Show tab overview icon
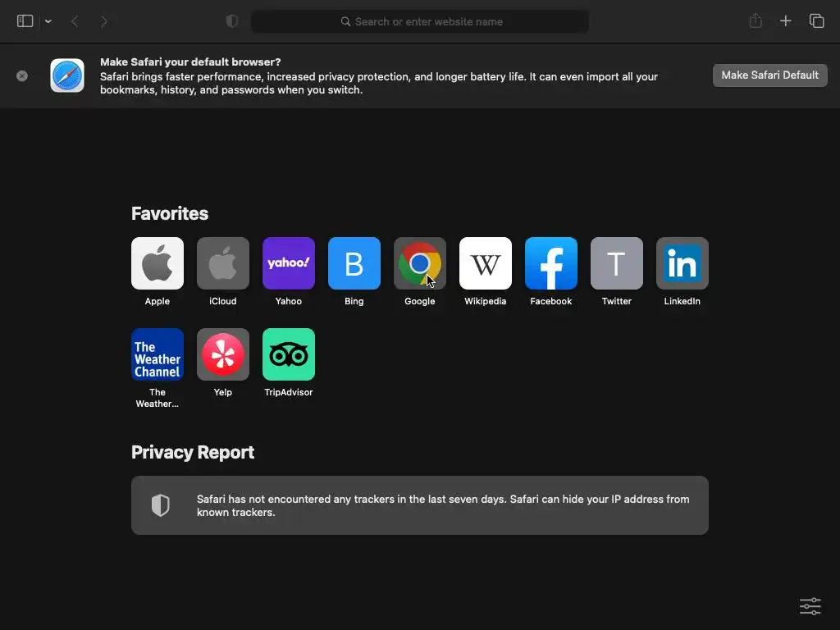The height and width of the screenshot is (630, 840). click(x=816, y=21)
